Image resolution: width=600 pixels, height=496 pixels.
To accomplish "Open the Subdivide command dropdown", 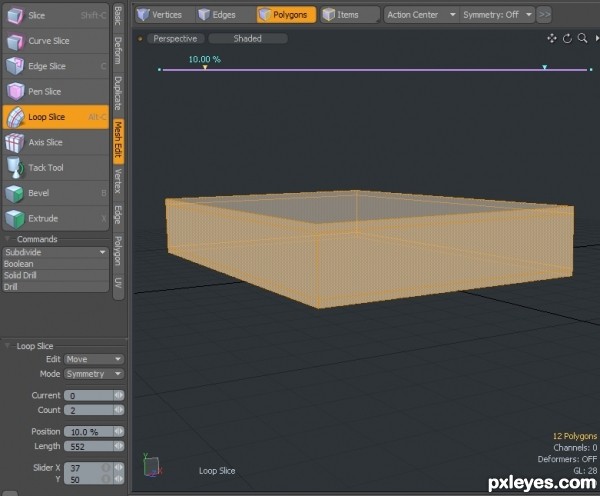I will tap(55, 252).
